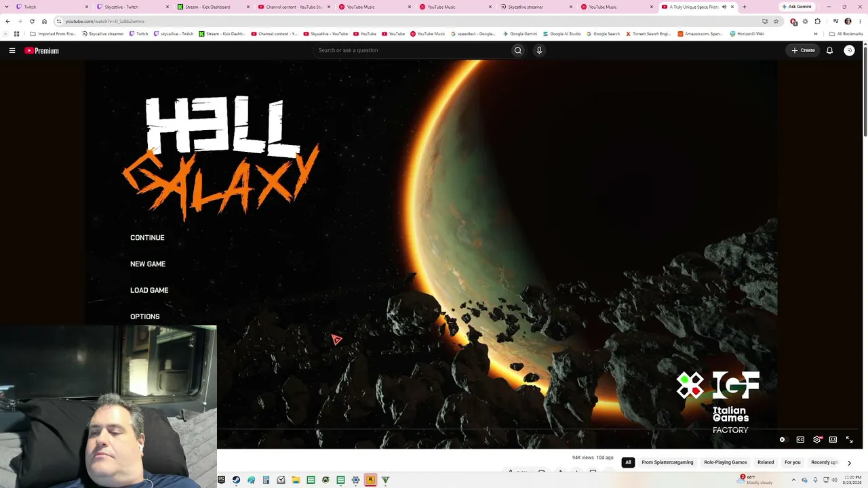The width and height of the screenshot is (868, 488).
Task: Open the Rockstar Games taskbar app
Action: (x=370, y=480)
